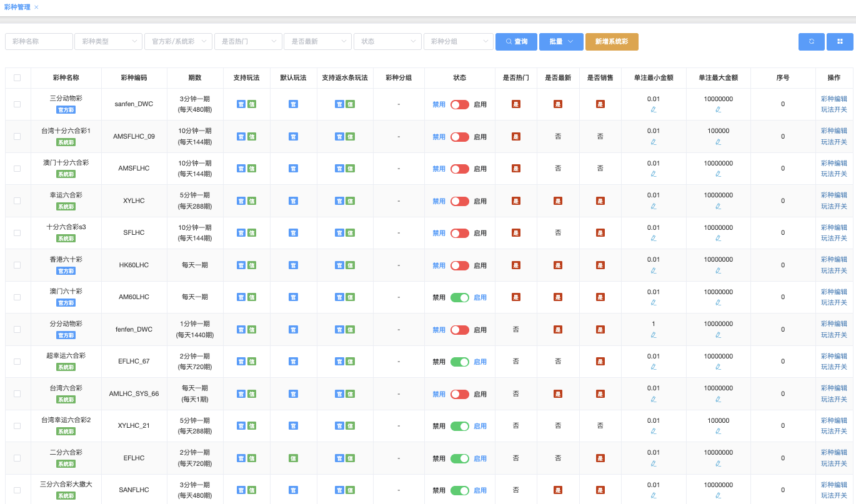This screenshot has height=504, width=856.
Task: Click the 彩种名称 input field
Action: click(x=39, y=42)
